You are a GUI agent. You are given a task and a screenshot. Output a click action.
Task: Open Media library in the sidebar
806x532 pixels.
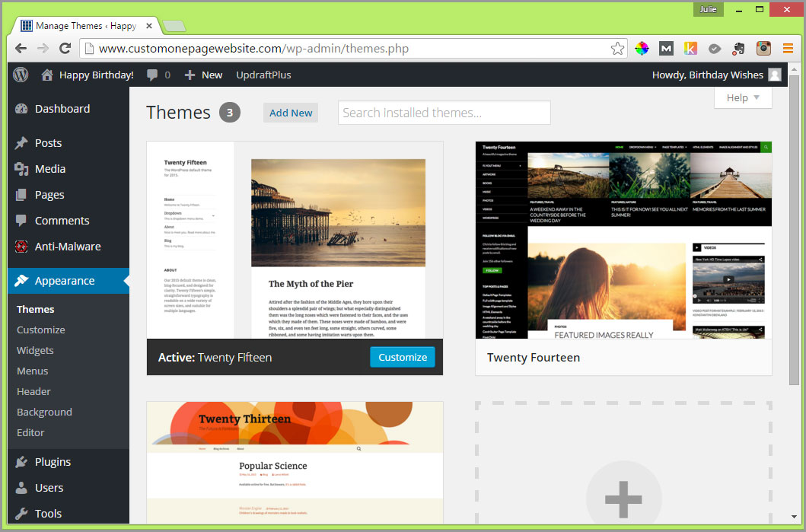tap(50, 169)
